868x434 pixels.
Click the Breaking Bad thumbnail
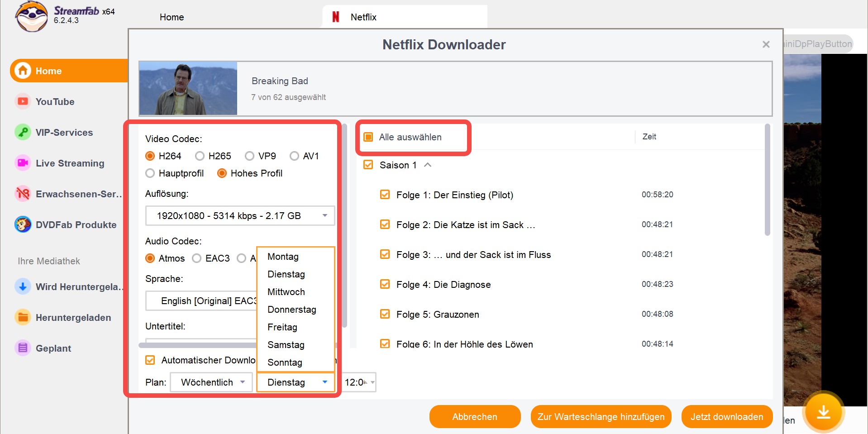[x=188, y=88]
